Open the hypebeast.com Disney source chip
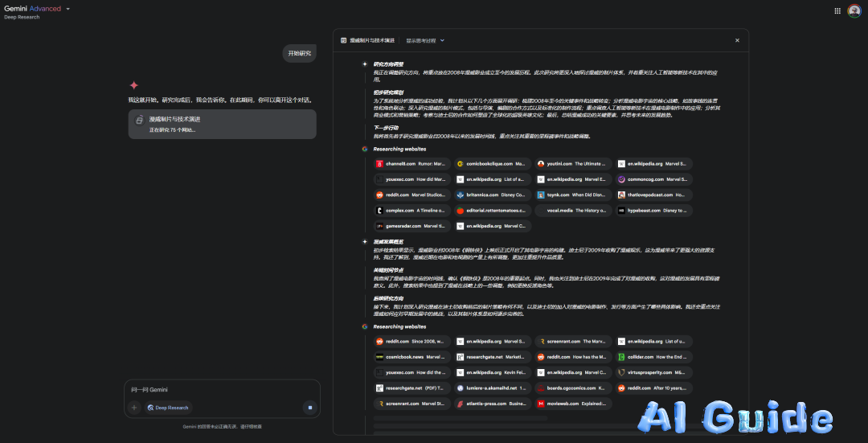 coord(653,211)
